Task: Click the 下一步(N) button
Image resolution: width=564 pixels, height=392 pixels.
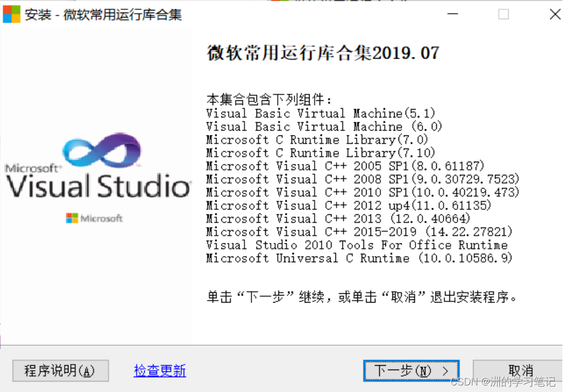Action: point(411,370)
